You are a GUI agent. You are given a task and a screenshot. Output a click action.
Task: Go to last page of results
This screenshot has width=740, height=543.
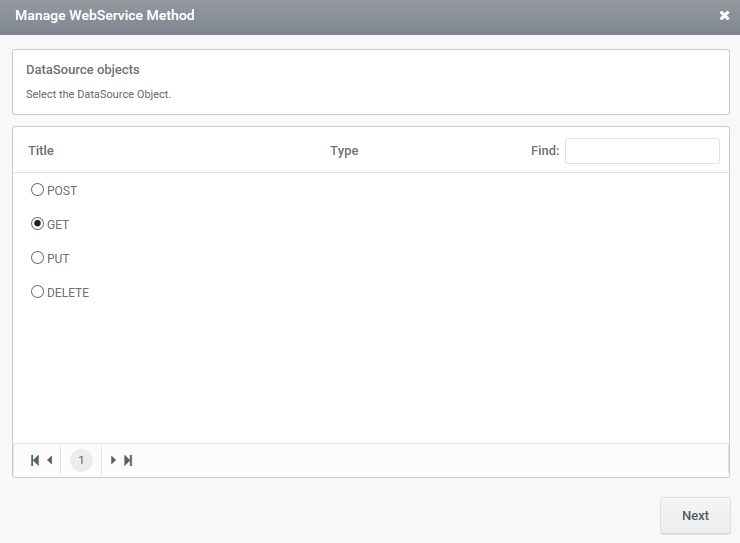coord(128,460)
